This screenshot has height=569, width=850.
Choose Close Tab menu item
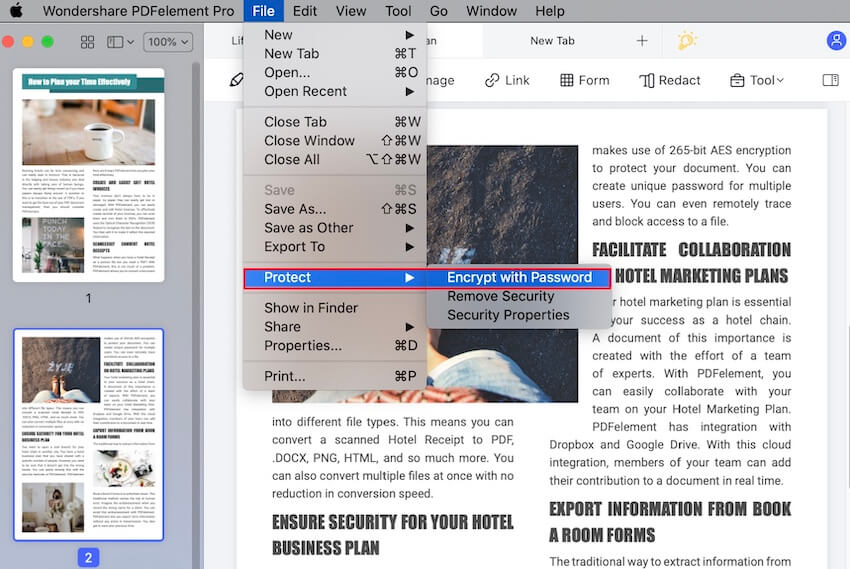[x=335, y=122]
